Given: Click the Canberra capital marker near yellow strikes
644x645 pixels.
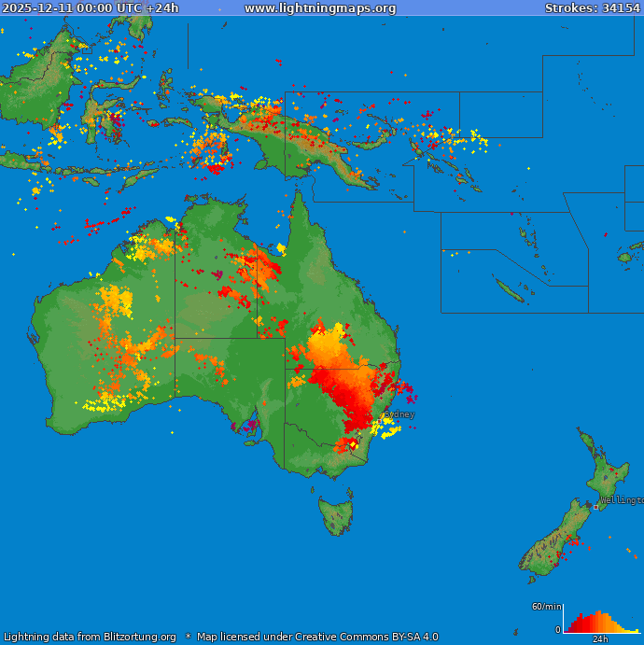Looking at the screenshot, I should (x=353, y=444).
